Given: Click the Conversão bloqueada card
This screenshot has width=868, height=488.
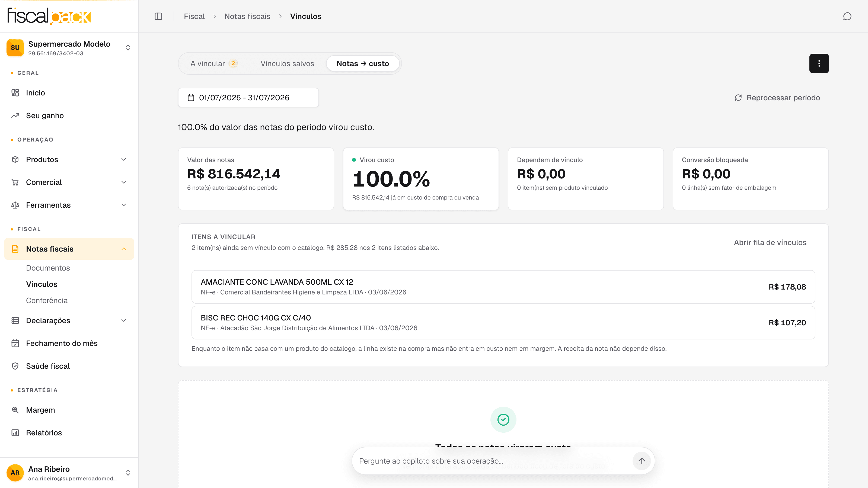Looking at the screenshot, I should pos(750,179).
